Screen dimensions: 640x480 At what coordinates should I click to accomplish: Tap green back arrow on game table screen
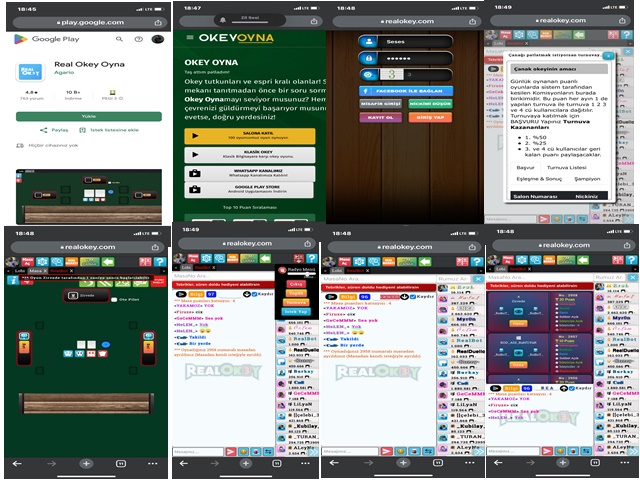click(108, 262)
